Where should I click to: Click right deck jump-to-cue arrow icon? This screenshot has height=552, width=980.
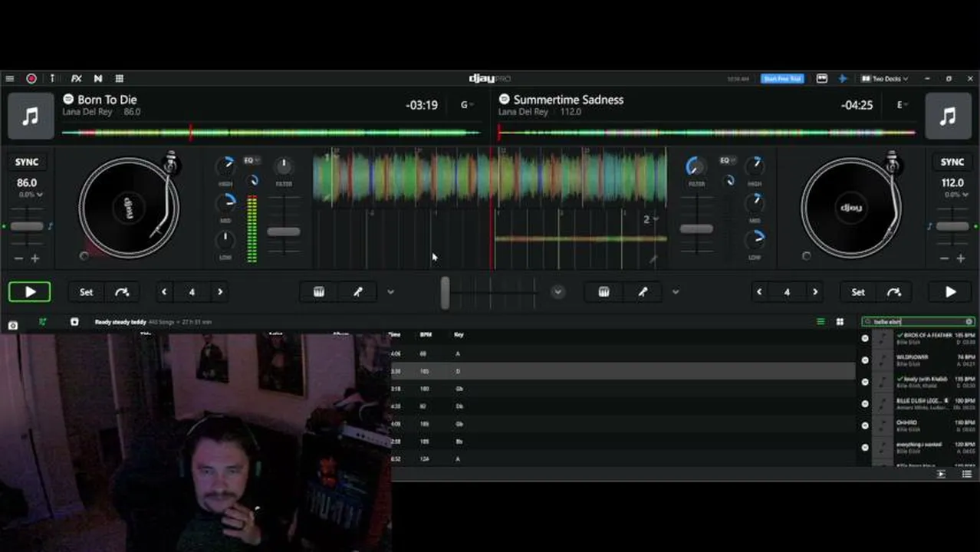(x=894, y=291)
